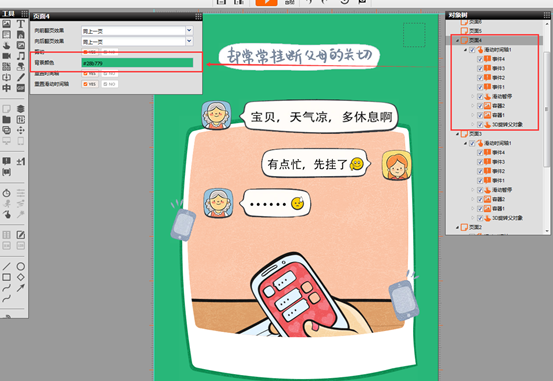The image size is (553, 381).
Task: Click the orange play preview button
Action: [266, 2]
